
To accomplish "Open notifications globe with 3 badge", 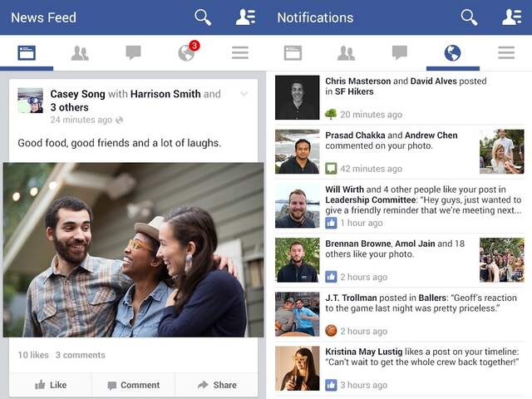I will [x=188, y=52].
